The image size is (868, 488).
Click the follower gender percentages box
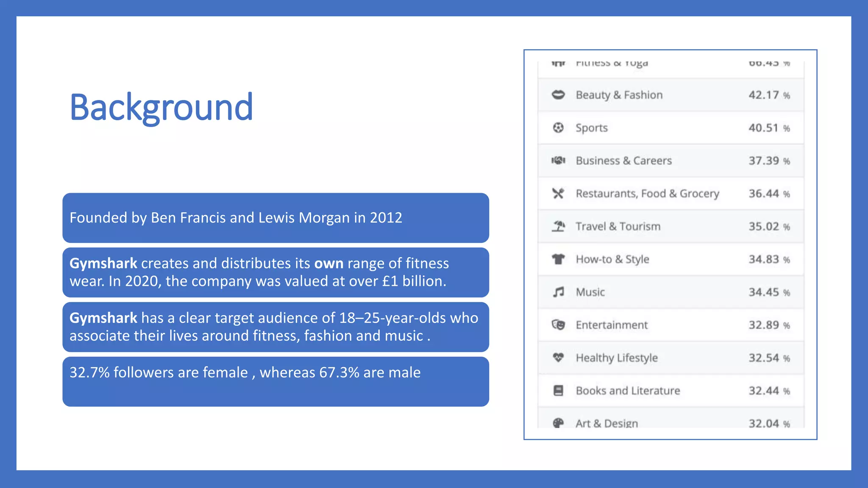(275, 381)
